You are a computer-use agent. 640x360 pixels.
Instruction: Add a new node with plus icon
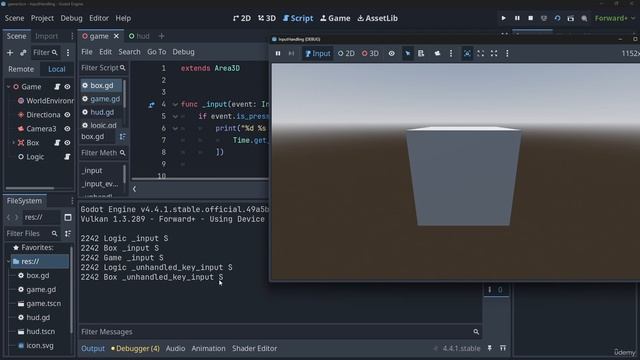click(10, 53)
